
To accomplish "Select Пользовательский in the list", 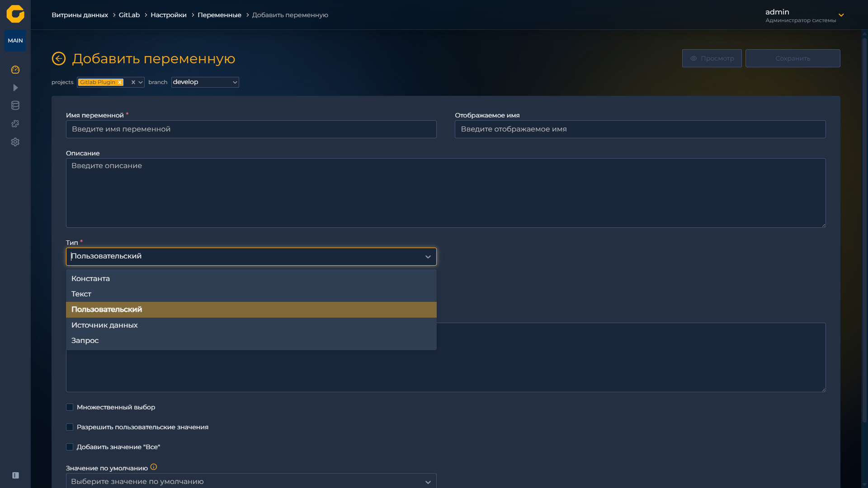I will pyautogui.click(x=251, y=310).
